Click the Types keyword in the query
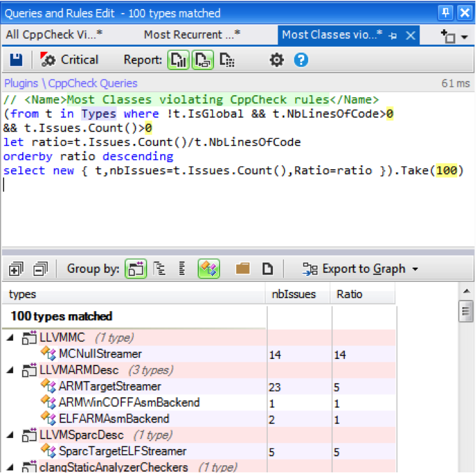Viewport: 476px width, 473px height. pyautogui.click(x=99, y=114)
